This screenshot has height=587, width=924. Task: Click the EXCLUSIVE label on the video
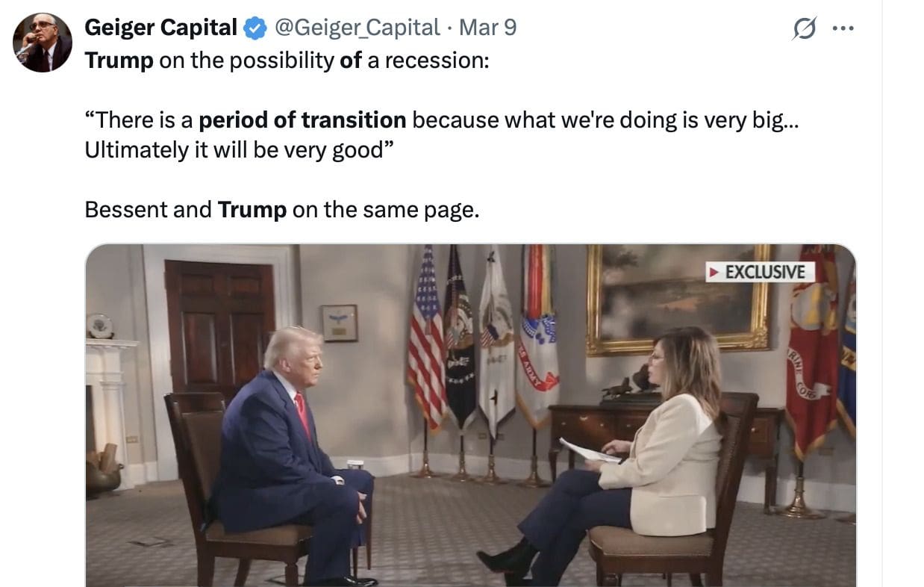[x=765, y=272]
